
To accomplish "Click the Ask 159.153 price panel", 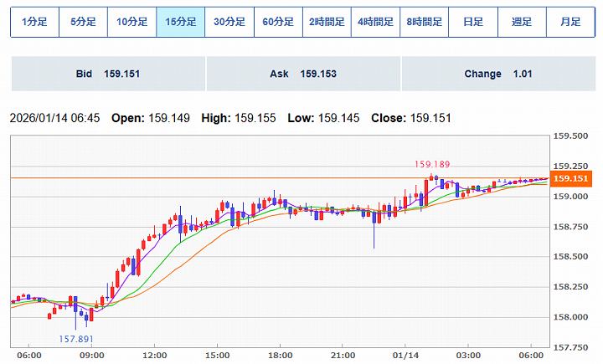I will point(303,74).
